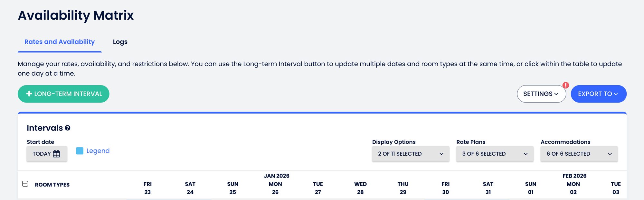Collapse all room types with minus checkbox

pyautogui.click(x=25, y=184)
